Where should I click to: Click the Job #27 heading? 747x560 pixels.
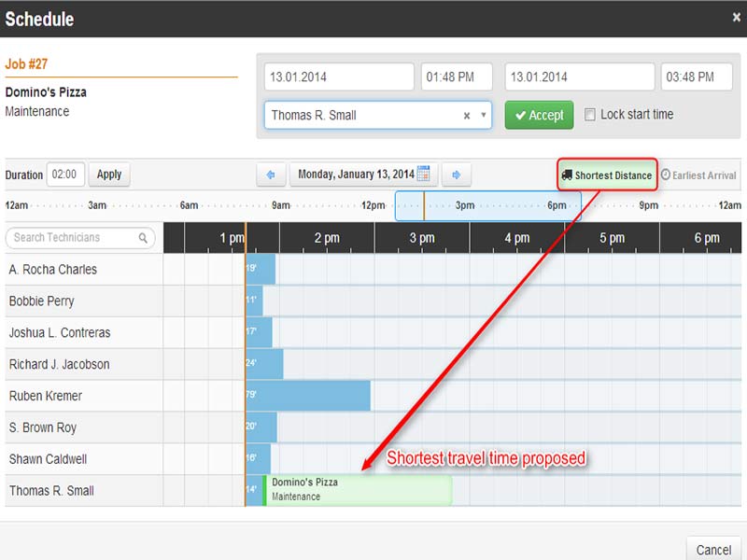tap(26, 63)
